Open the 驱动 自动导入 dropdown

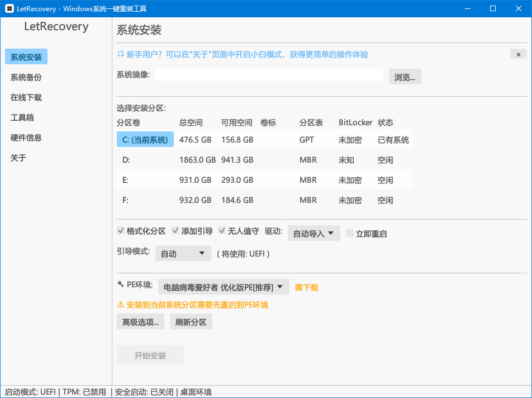[x=313, y=234]
